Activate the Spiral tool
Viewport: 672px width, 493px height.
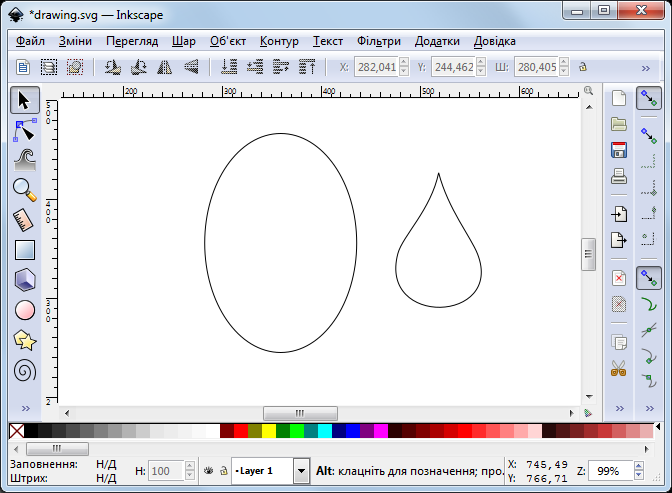(25, 370)
